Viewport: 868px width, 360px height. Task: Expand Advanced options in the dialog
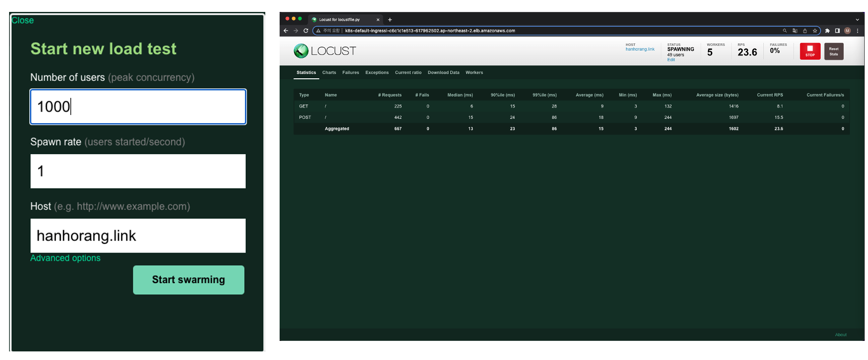(x=65, y=258)
